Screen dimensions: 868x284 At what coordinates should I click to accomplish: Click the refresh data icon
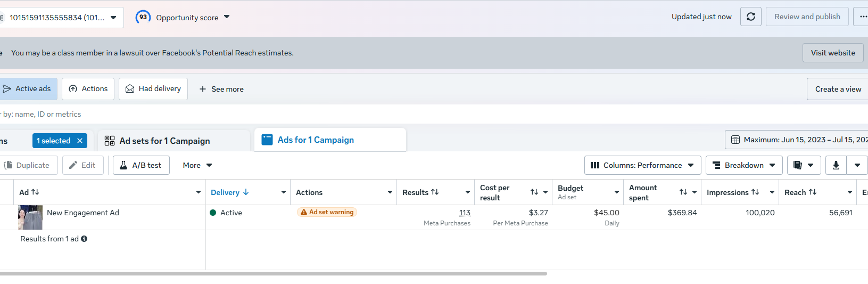tap(751, 17)
